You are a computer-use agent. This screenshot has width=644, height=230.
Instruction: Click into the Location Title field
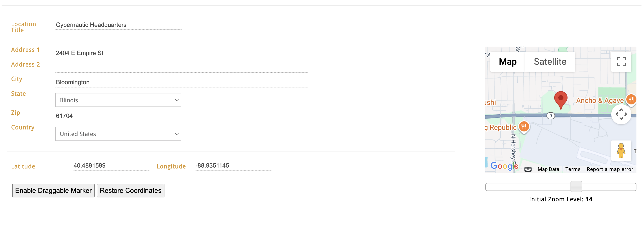(x=119, y=25)
